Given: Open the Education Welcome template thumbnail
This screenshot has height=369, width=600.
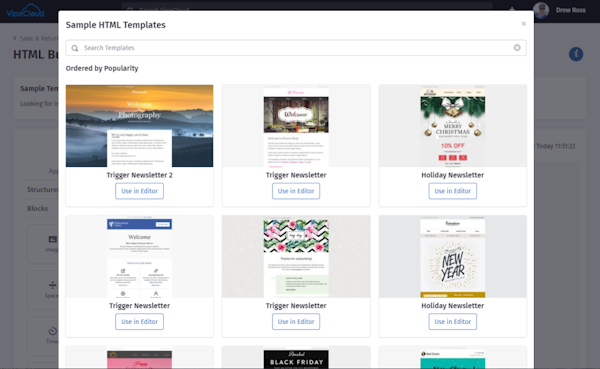Looking at the screenshot, I should pyautogui.click(x=139, y=256).
